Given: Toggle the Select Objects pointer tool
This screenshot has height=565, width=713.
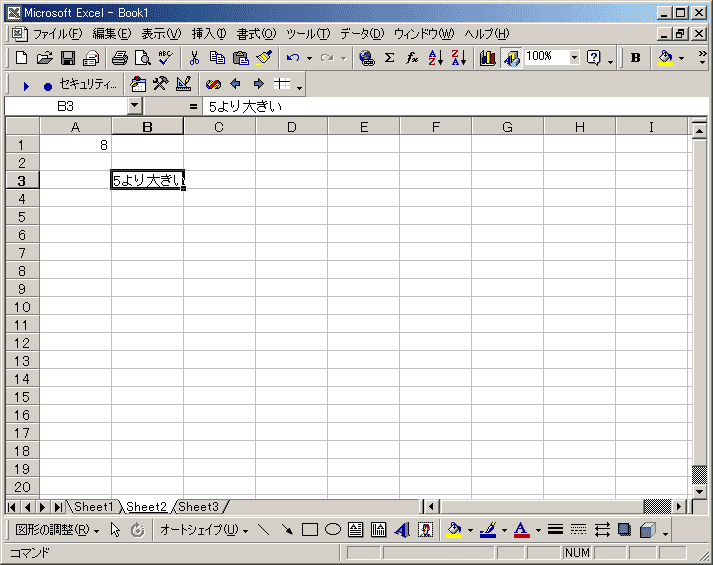Looking at the screenshot, I should click(115, 530).
